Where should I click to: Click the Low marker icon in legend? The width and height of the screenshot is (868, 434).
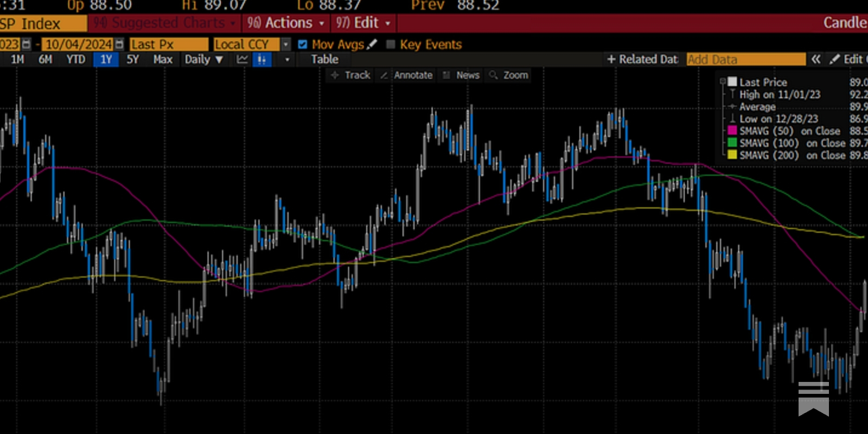coord(732,119)
